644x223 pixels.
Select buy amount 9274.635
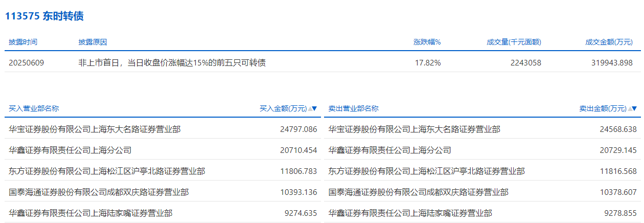pos(301,213)
